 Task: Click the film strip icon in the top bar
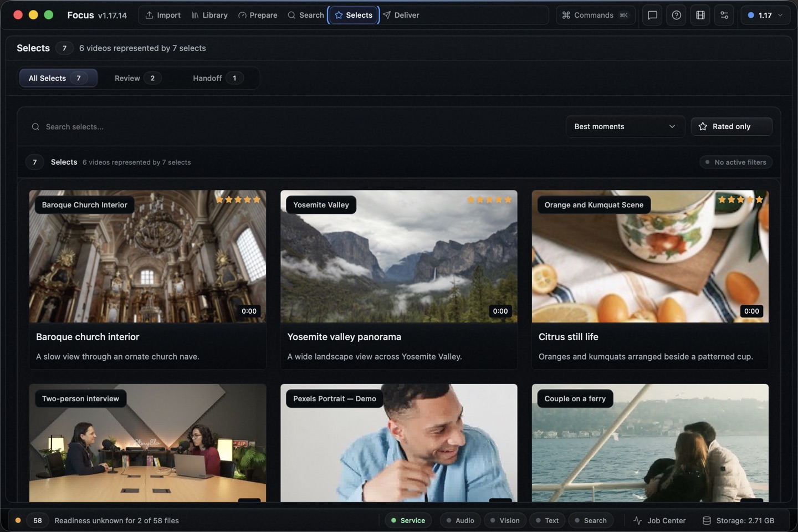[x=700, y=15]
